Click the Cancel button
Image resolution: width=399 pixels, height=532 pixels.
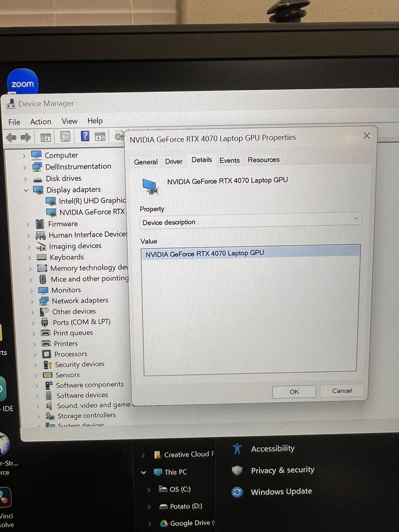(x=342, y=391)
